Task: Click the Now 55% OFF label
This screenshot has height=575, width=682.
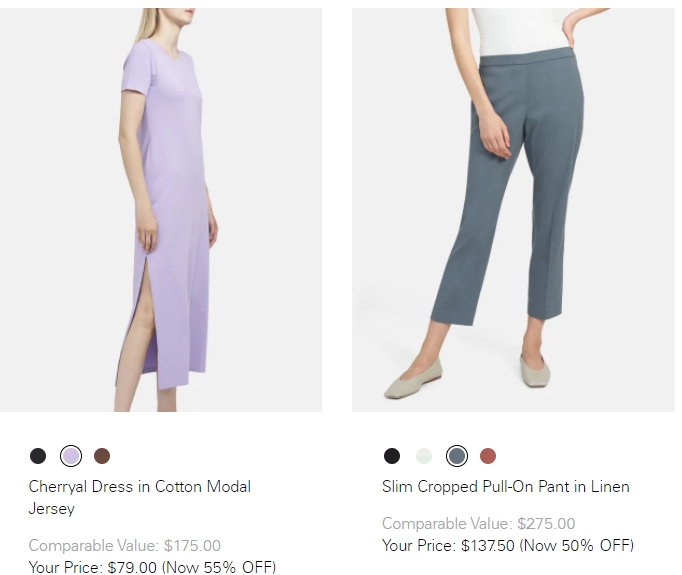Action: (x=219, y=568)
